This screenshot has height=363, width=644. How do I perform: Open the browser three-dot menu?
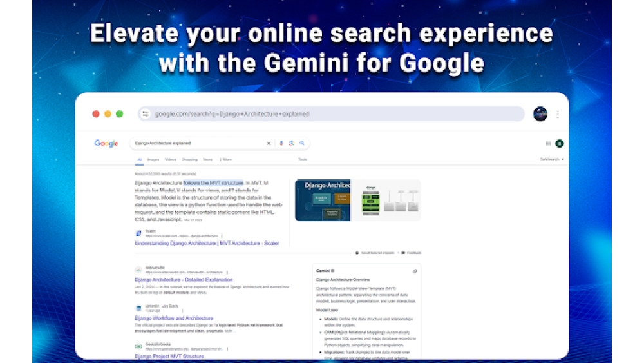click(x=558, y=114)
